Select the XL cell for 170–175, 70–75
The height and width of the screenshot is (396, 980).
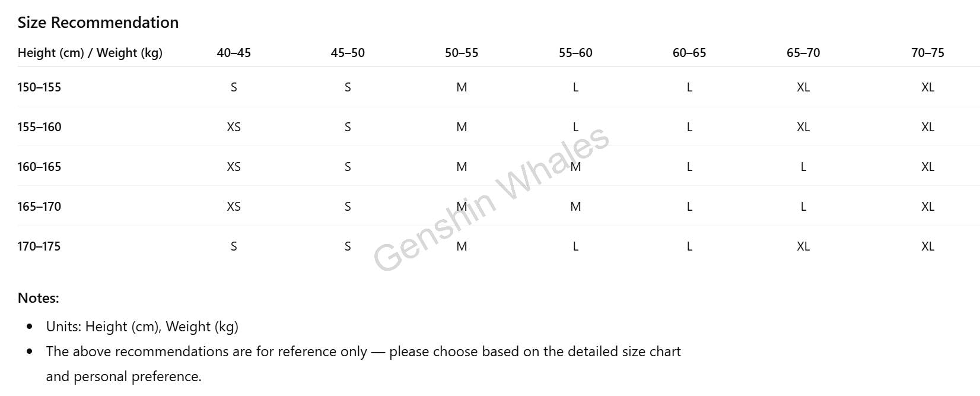928,246
